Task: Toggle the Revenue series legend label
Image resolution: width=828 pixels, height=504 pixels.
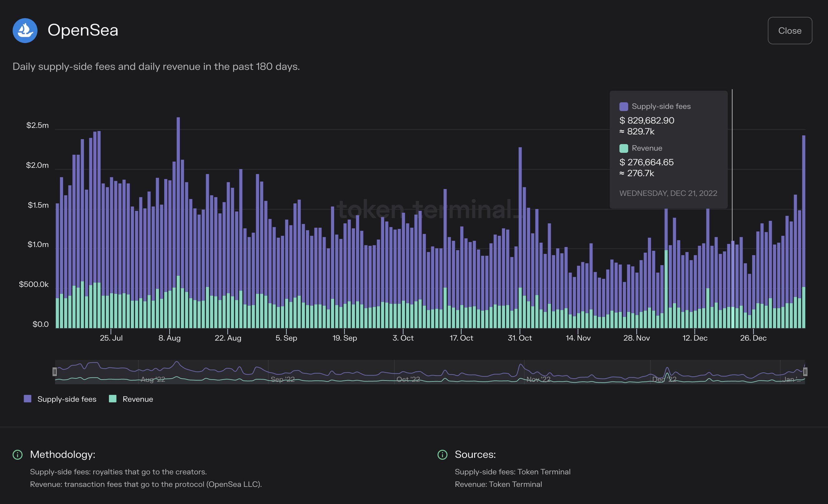Action: [x=138, y=399]
